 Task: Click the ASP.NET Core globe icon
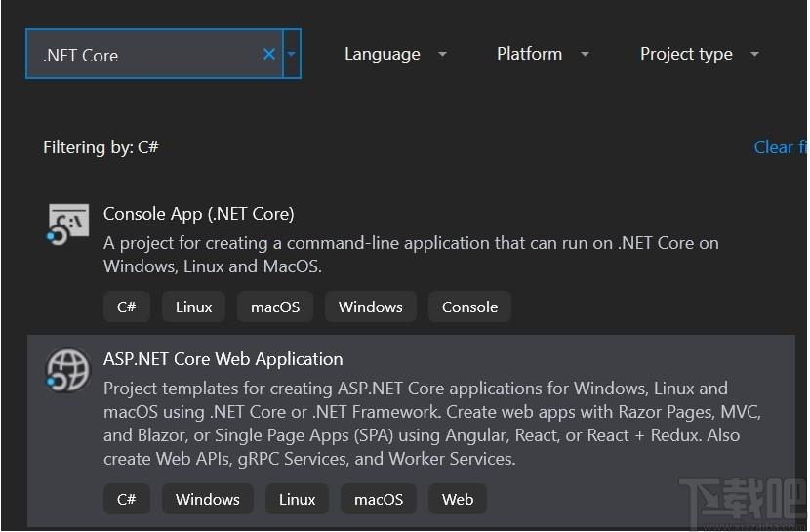[x=67, y=370]
